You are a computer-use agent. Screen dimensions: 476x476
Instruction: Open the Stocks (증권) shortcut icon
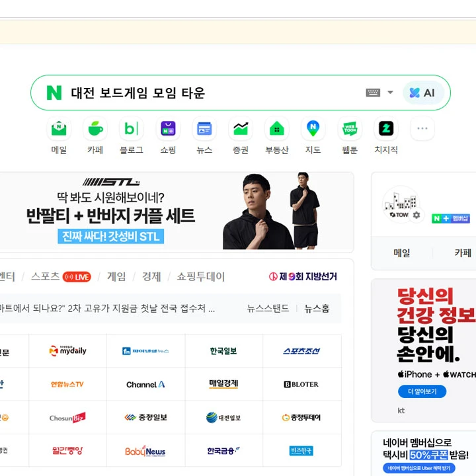(x=241, y=128)
